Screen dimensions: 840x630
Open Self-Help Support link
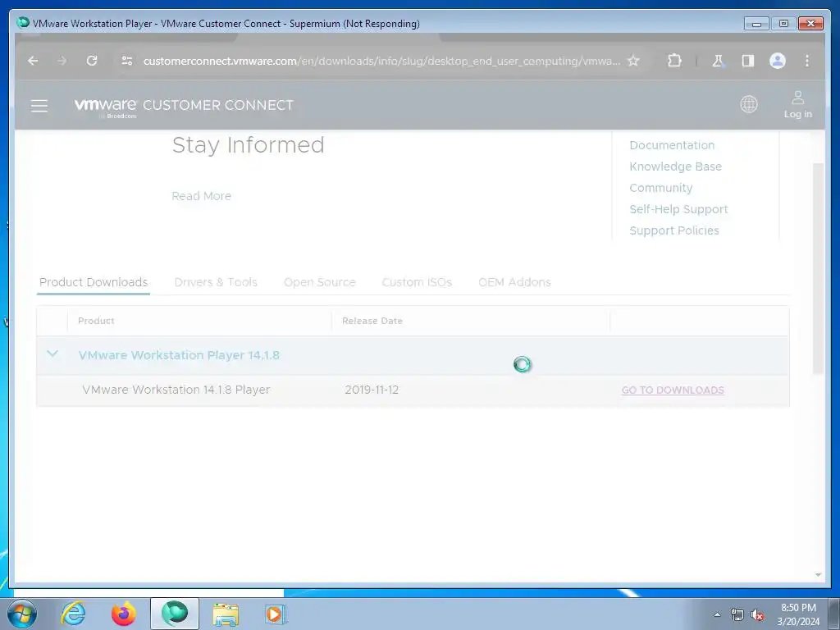point(678,209)
